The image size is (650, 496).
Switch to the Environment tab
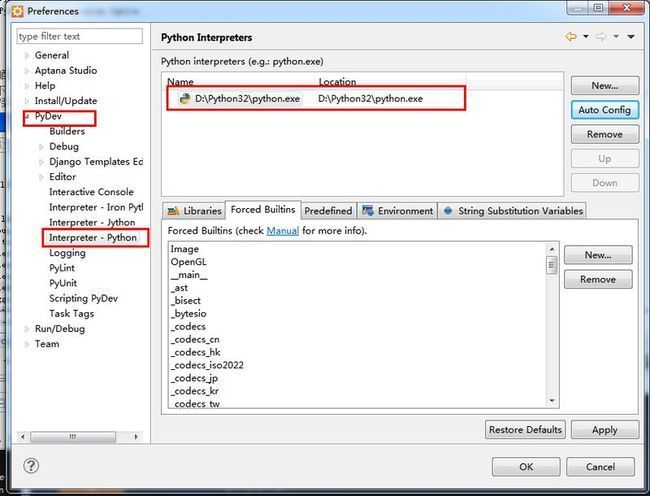(397, 211)
